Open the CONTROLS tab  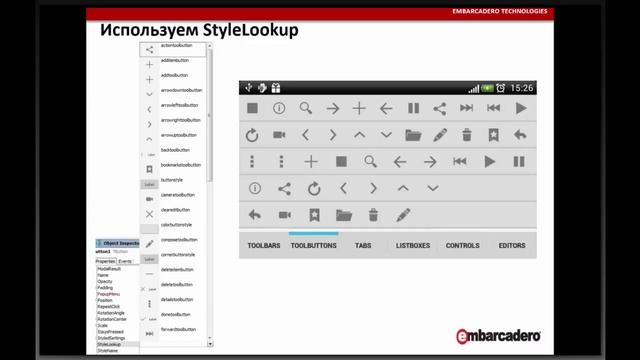[x=462, y=245]
